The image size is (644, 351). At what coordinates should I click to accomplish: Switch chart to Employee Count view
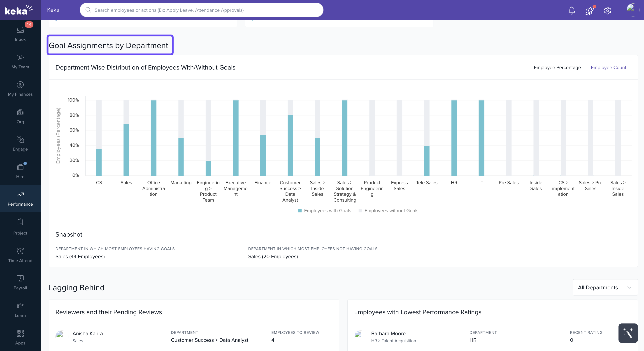click(x=609, y=67)
